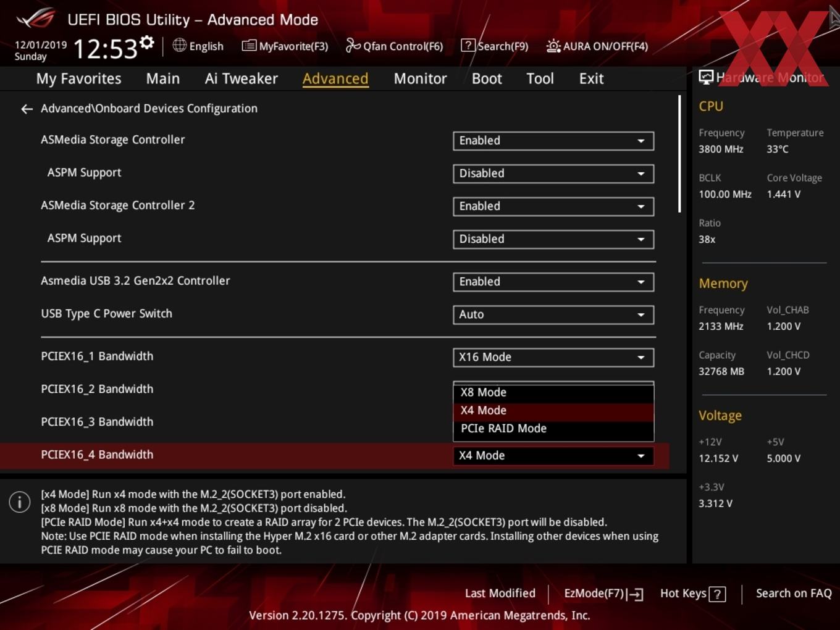840x630 pixels.
Task: Click the Hot Keys question mark box
Action: [x=717, y=594]
